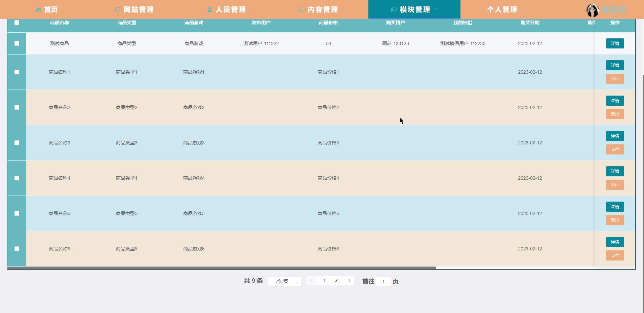Toggle the select-all checkbox in table header
The width and height of the screenshot is (644, 313).
[17, 23]
